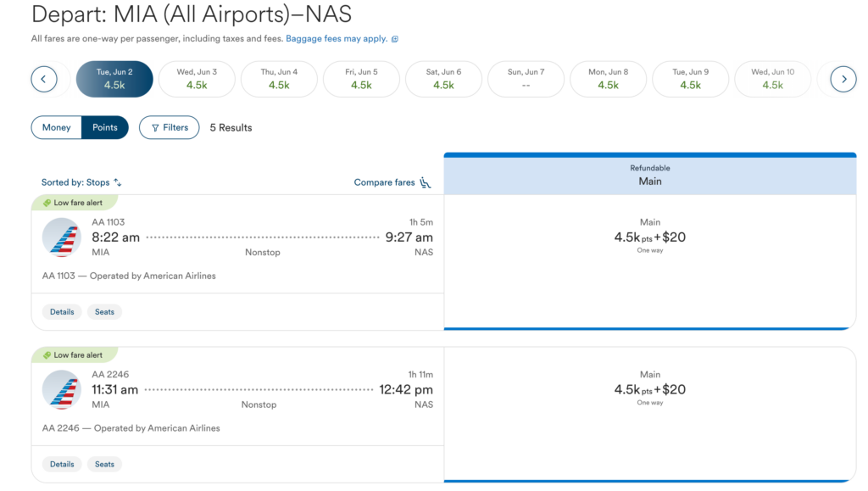This screenshot has height=491, width=868.
Task: Open the external link icon beside Baggage fees
Action: pos(395,39)
